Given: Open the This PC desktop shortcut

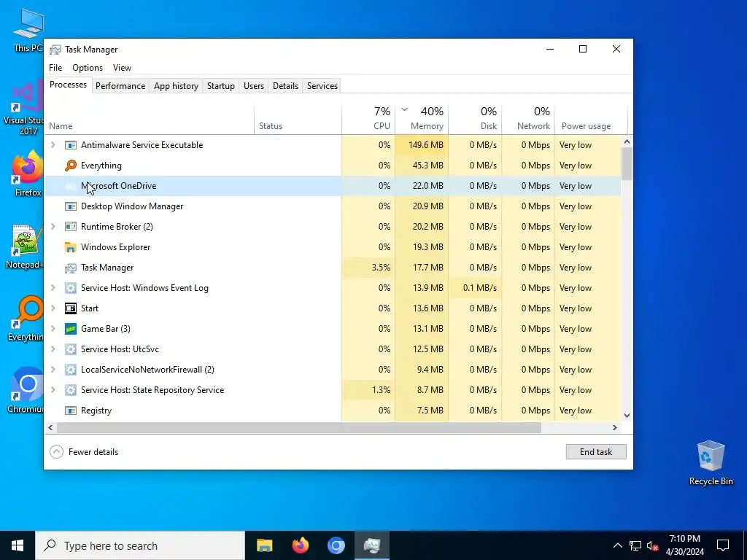Looking at the screenshot, I should (x=27, y=31).
